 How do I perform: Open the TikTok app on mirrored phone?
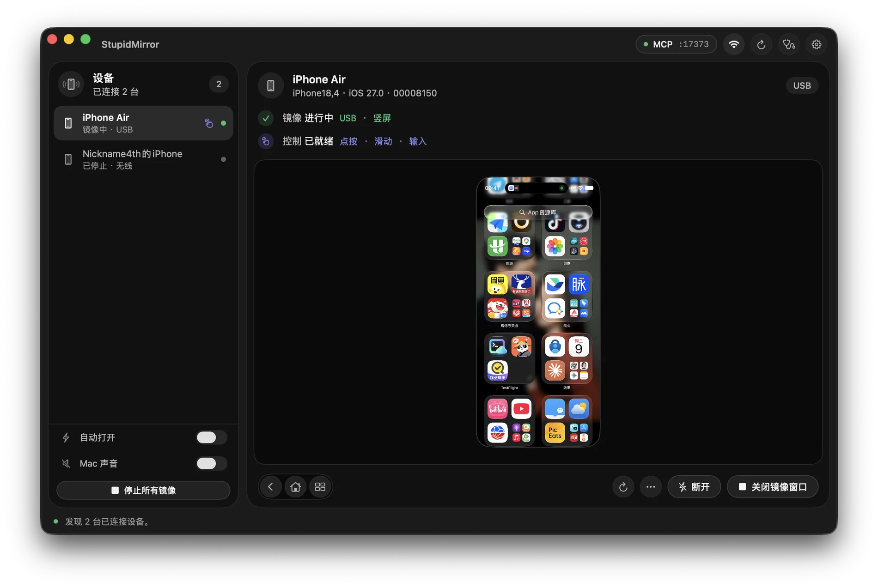click(555, 224)
